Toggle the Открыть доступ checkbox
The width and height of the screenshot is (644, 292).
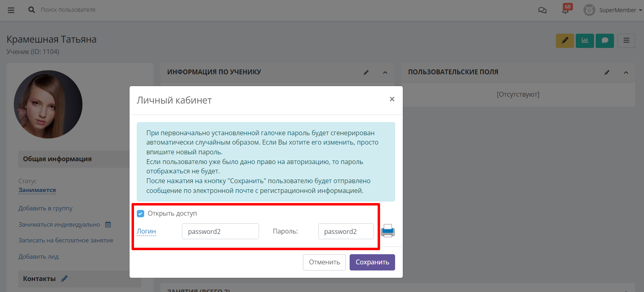coord(140,214)
